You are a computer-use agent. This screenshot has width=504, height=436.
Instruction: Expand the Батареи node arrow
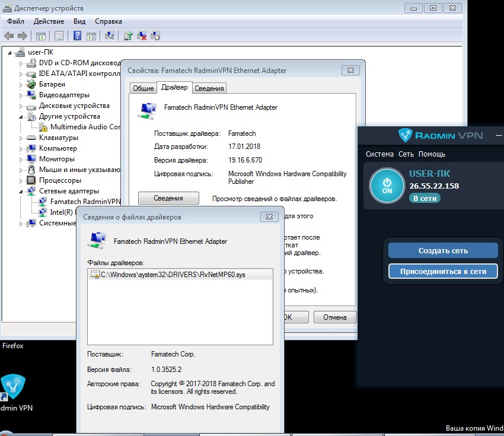click(x=21, y=85)
